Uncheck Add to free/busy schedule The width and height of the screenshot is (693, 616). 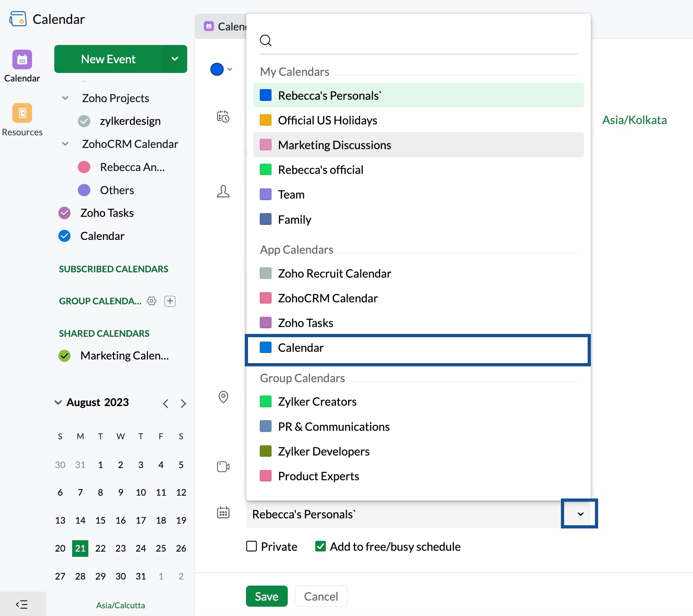(321, 546)
